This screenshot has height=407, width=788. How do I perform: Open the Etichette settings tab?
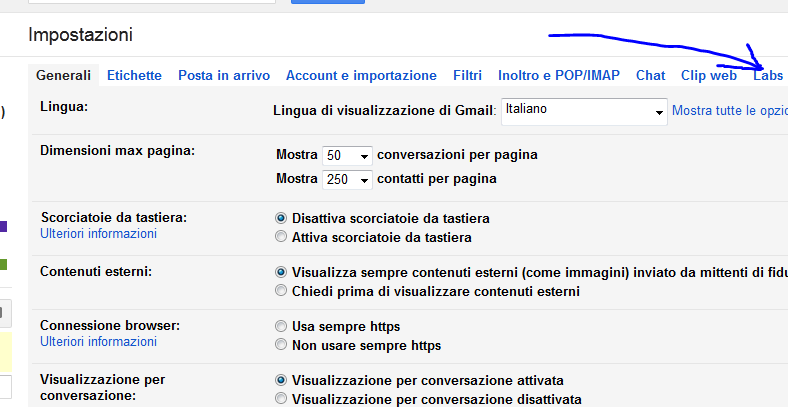134,75
